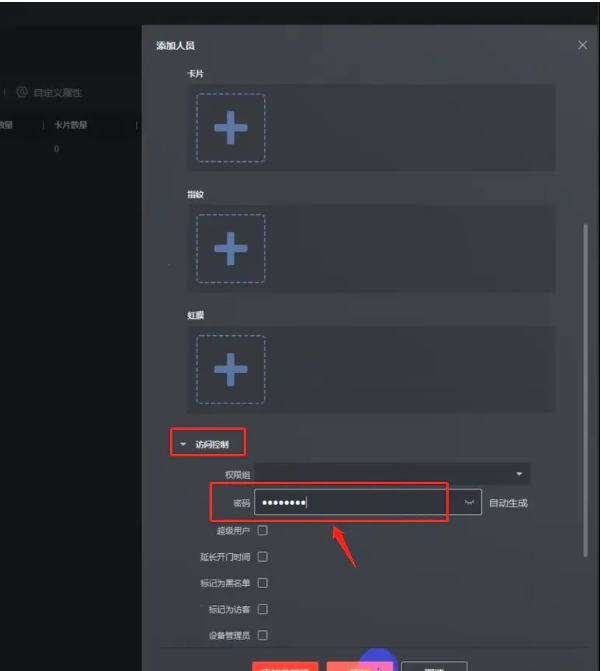Screen dimensions: 601x671
Task: Toggle password visibility eye icon
Action: point(469,503)
